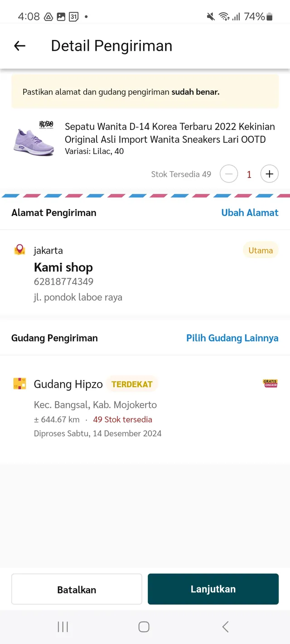This screenshot has width=290, height=644.
Task: Choose Pilih Gudang Lainnya link
Action: coord(232,338)
